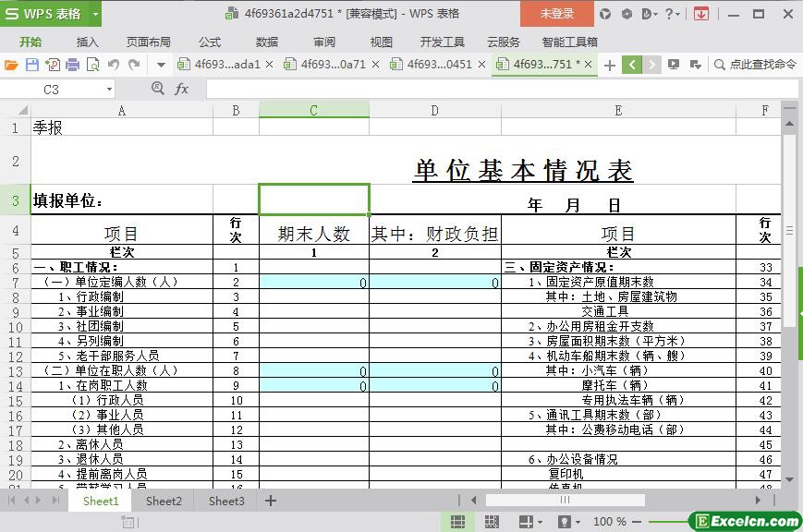Image resolution: width=803 pixels, height=532 pixels.
Task: Select row 7 header
Action: coord(16,283)
